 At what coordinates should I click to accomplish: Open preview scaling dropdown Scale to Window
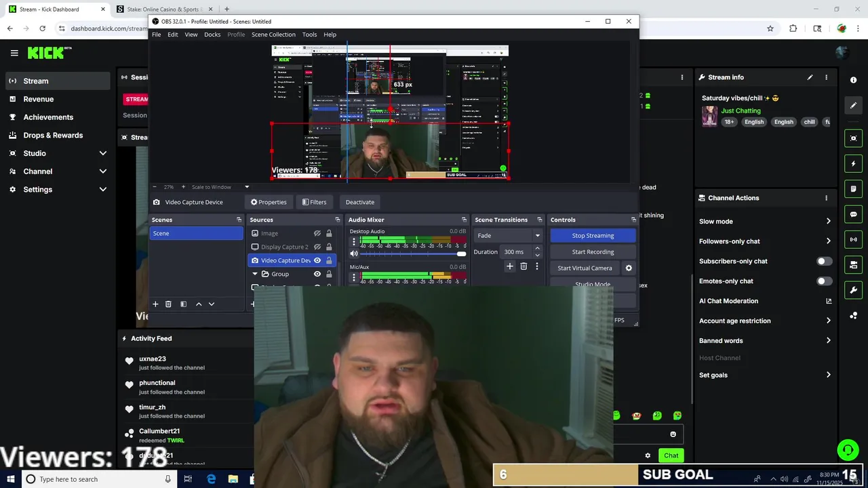220,187
